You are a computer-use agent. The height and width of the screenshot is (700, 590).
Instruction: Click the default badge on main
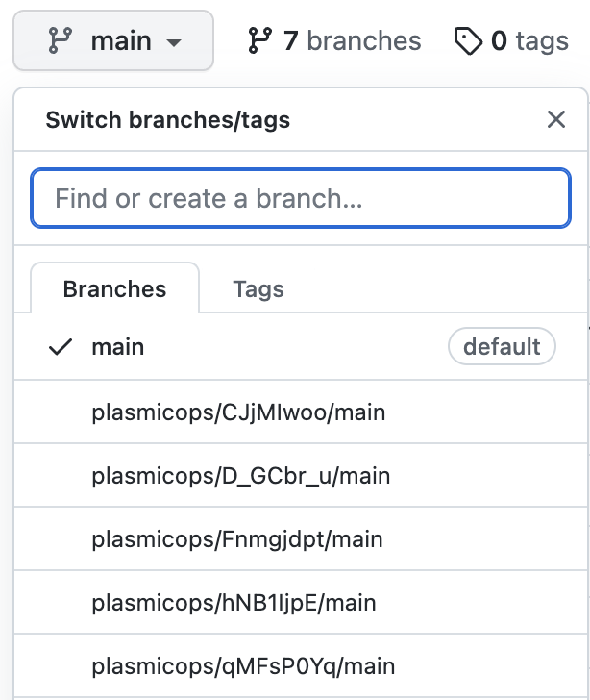502,347
